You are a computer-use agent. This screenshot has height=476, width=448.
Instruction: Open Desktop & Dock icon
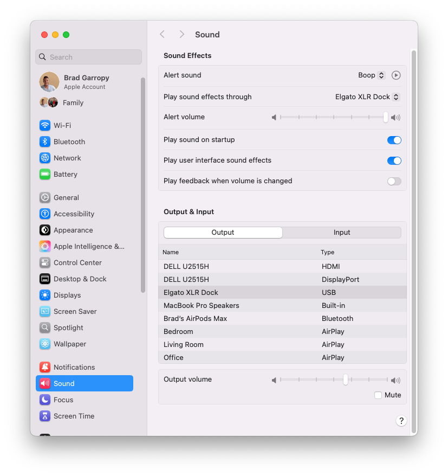click(x=45, y=279)
